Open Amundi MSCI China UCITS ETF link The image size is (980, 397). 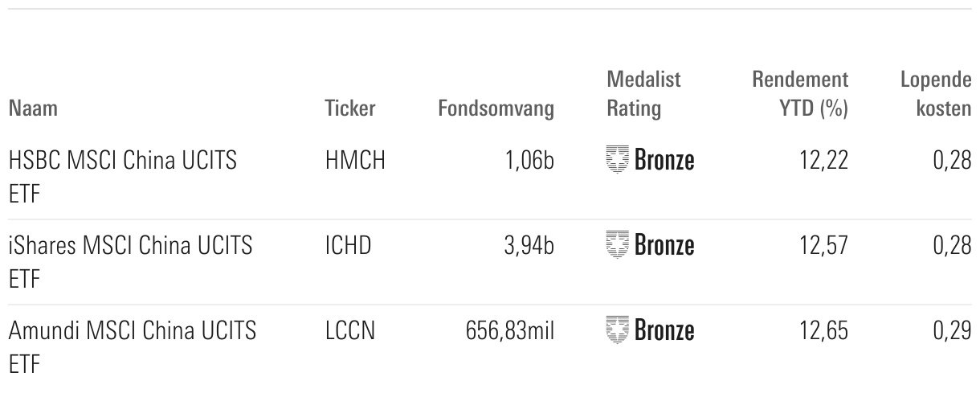point(133,346)
